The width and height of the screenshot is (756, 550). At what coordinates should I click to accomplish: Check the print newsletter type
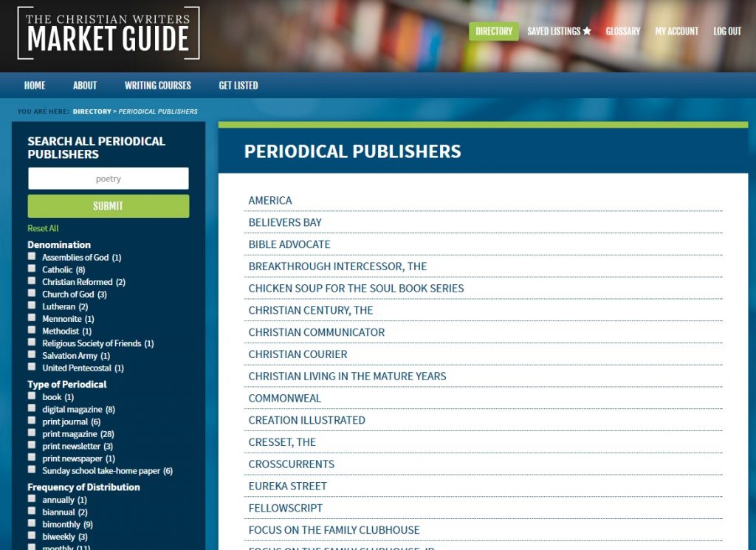point(32,445)
